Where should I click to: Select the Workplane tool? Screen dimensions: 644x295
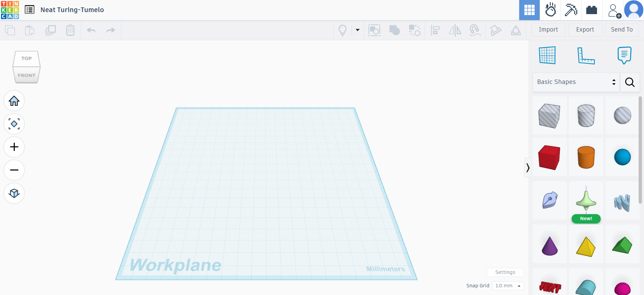pyautogui.click(x=547, y=55)
